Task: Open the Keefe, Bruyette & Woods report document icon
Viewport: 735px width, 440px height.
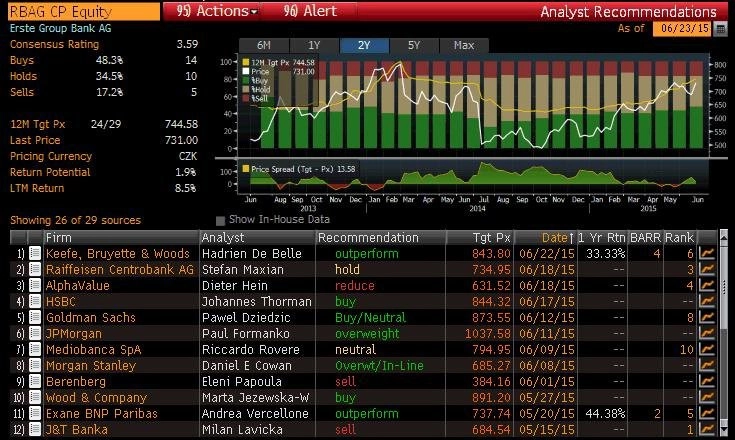Action: pyautogui.click(x=35, y=254)
